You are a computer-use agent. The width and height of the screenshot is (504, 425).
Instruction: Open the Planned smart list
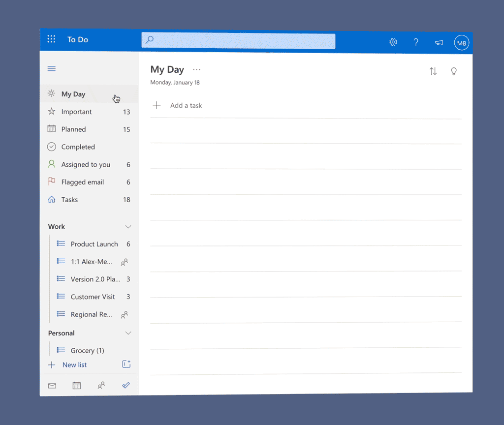pyautogui.click(x=73, y=129)
